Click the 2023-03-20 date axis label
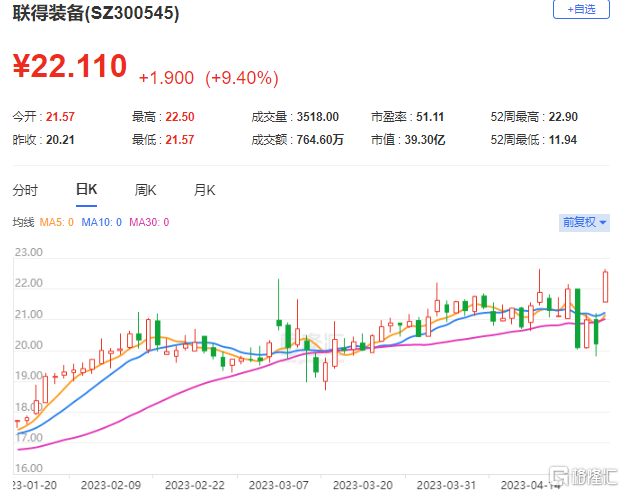Screen dimensions: 624x493 coord(363,485)
